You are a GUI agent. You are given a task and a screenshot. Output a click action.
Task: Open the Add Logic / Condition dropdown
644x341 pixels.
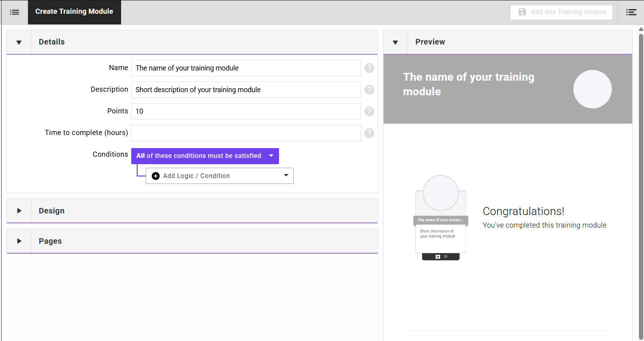[x=220, y=176]
